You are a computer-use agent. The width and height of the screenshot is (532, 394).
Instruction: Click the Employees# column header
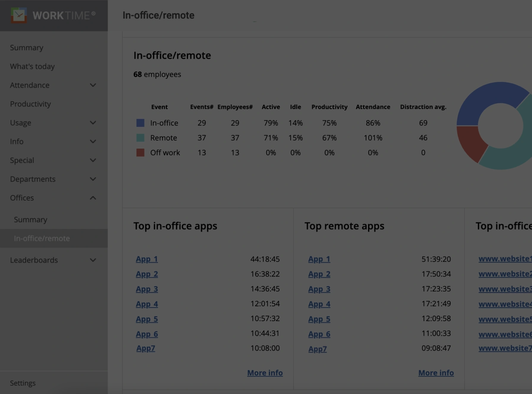[x=235, y=107]
